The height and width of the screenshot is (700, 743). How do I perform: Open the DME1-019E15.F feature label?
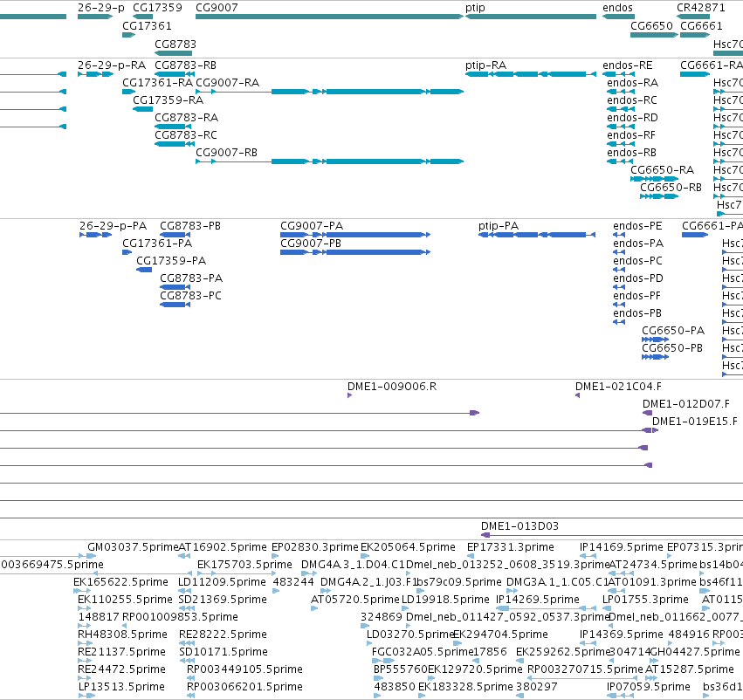(695, 422)
